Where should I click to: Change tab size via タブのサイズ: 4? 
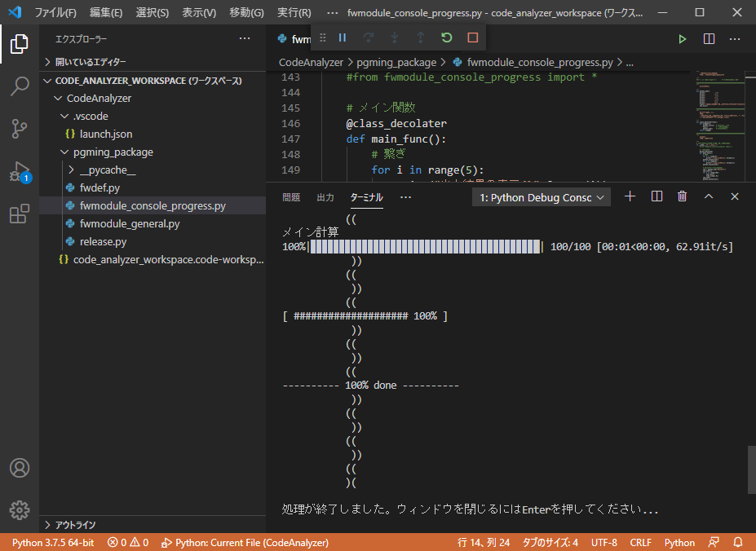pos(550,542)
